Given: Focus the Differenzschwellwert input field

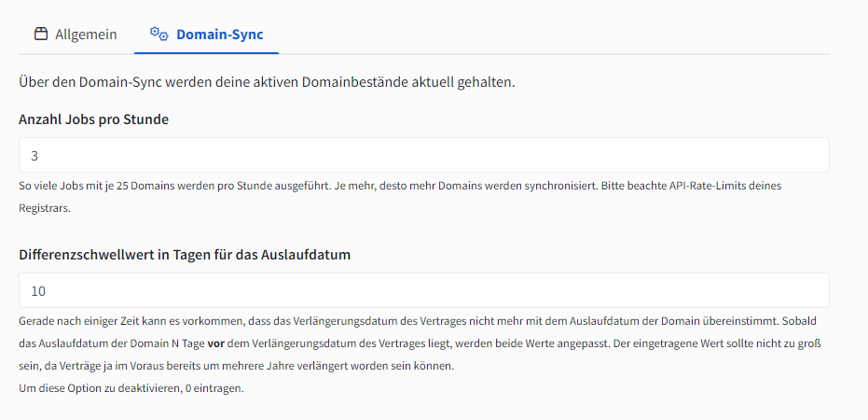Looking at the screenshot, I should [x=423, y=290].
